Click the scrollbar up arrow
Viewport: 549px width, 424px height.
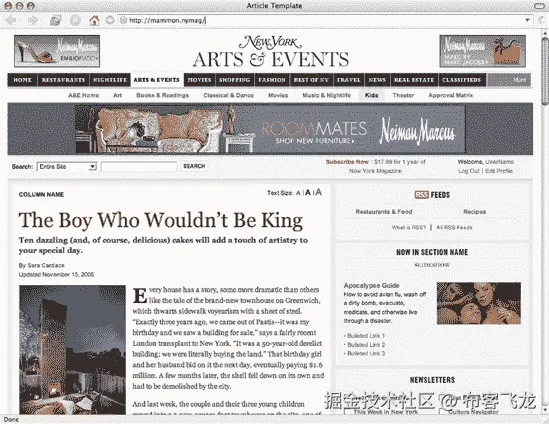click(x=545, y=32)
